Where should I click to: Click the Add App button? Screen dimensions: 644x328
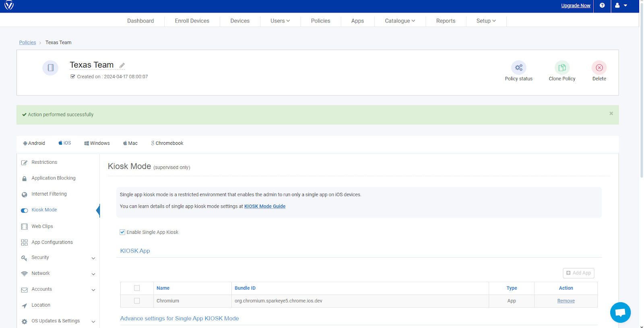(578, 273)
